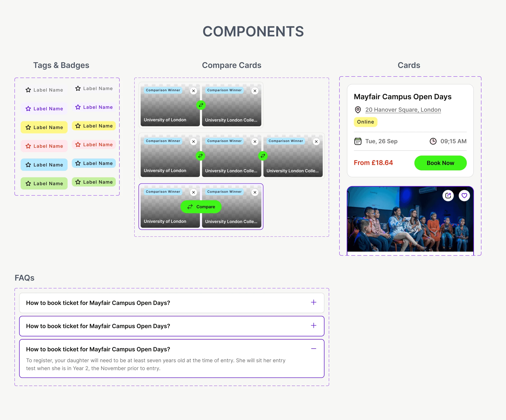Click the location pin icon beside 20 Hanover Square
The image size is (506, 420).
[358, 110]
